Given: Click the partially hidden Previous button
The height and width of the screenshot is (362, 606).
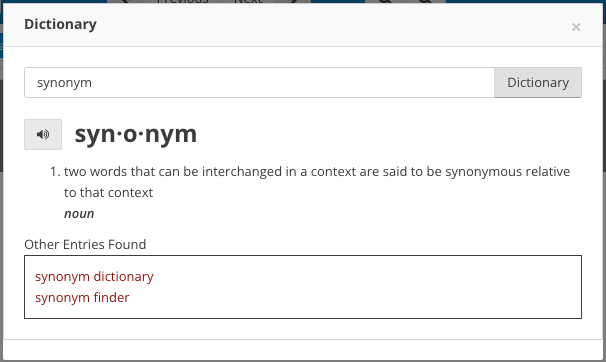Looking at the screenshot, I should pyautogui.click(x=183, y=2).
